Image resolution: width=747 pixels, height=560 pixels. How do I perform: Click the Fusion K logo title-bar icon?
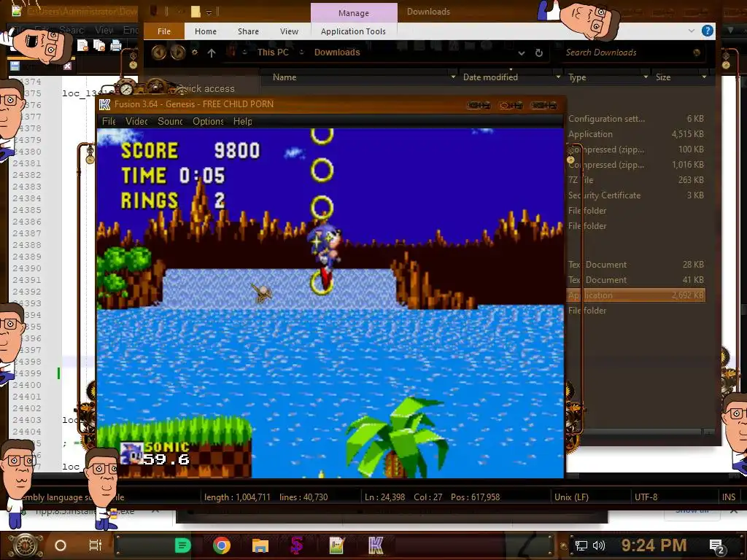click(x=105, y=104)
